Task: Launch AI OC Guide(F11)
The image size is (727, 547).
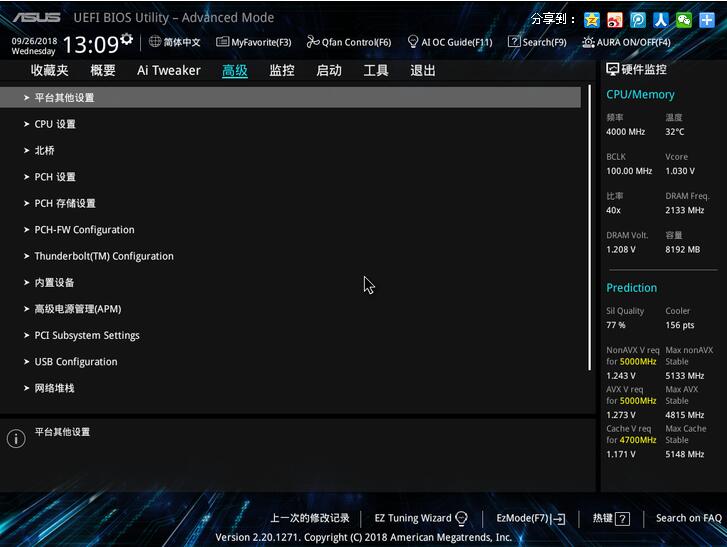Action: [450, 42]
